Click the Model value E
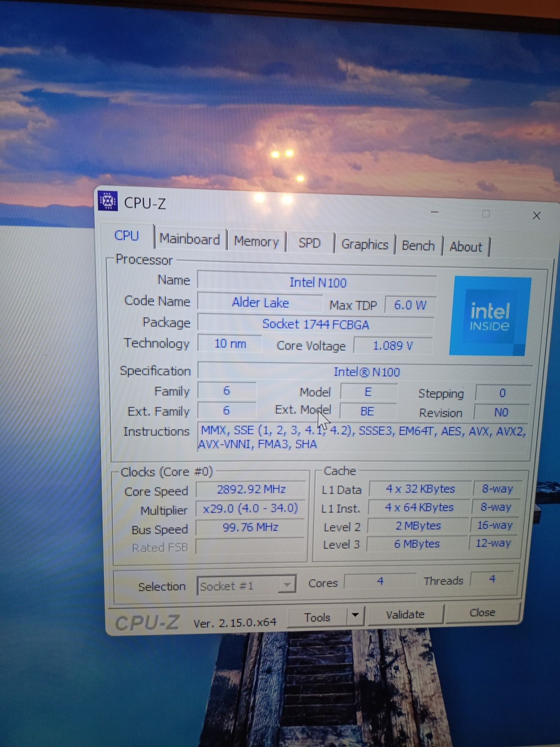The height and width of the screenshot is (747, 560). coord(368,392)
